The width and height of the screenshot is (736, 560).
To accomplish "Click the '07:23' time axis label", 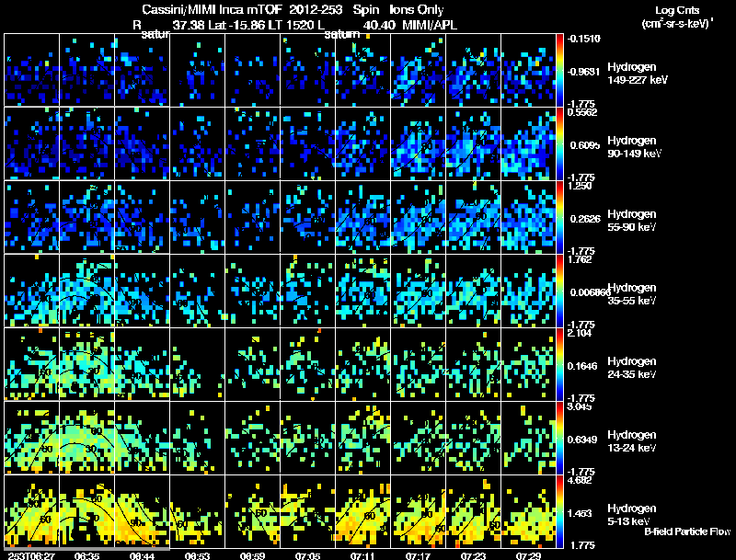I will (473, 555).
